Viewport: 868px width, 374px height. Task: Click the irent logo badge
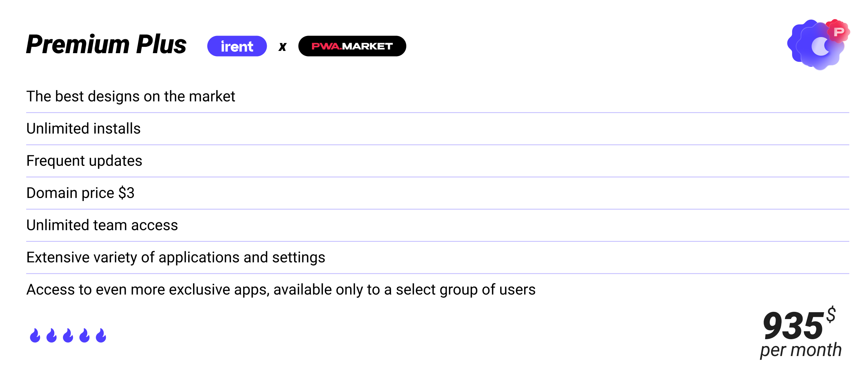pyautogui.click(x=237, y=46)
